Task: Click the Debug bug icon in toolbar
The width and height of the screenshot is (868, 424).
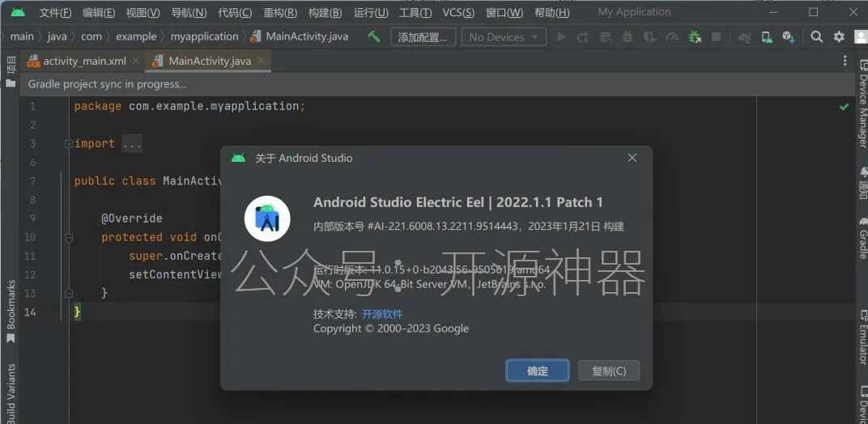Action: [x=625, y=36]
